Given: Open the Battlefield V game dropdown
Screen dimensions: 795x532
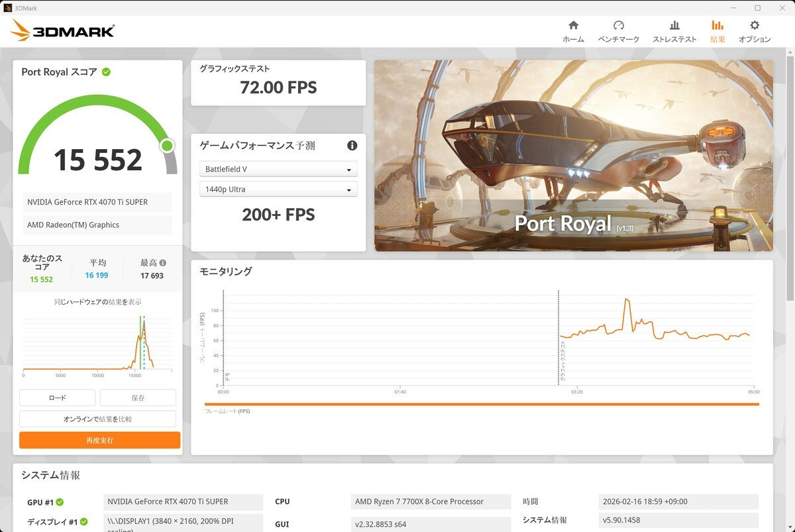Looking at the screenshot, I should (x=278, y=170).
